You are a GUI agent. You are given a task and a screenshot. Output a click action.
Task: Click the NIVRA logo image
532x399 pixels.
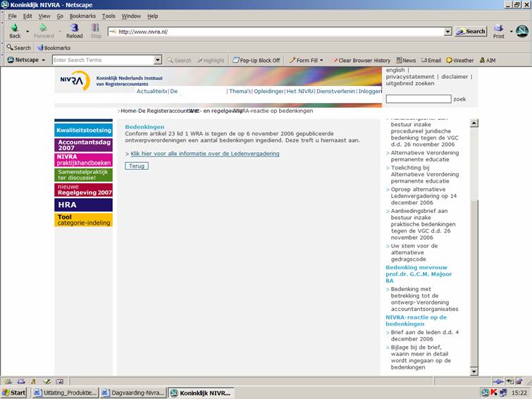[x=75, y=80]
